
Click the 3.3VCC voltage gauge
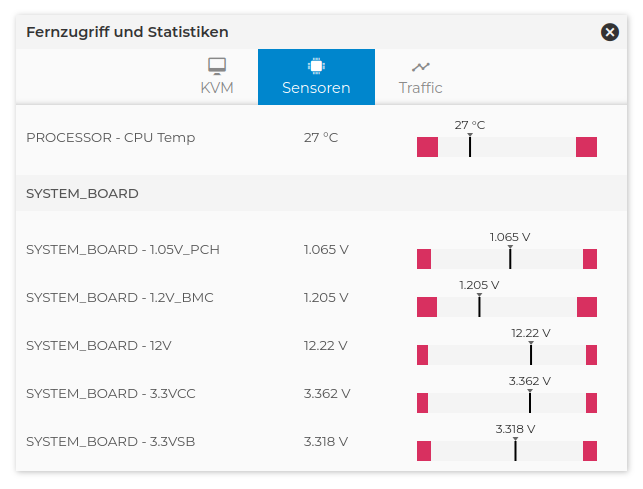point(506,403)
